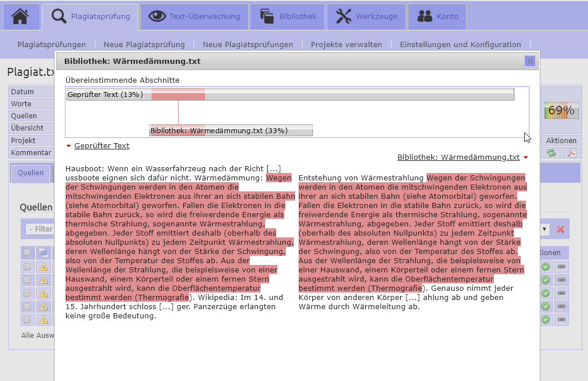Click the Übersicht label in the info panel
588x381 pixels.
[27, 128]
